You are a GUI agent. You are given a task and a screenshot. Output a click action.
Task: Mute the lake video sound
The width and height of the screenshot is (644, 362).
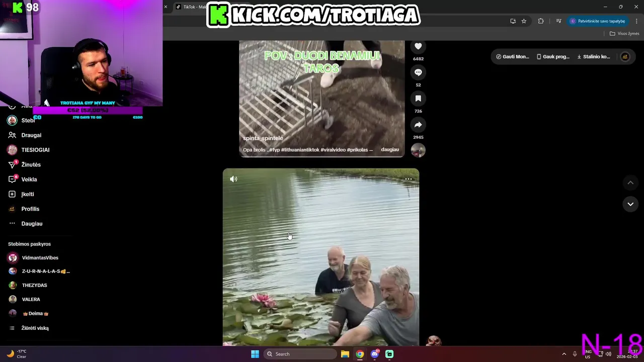(x=233, y=179)
